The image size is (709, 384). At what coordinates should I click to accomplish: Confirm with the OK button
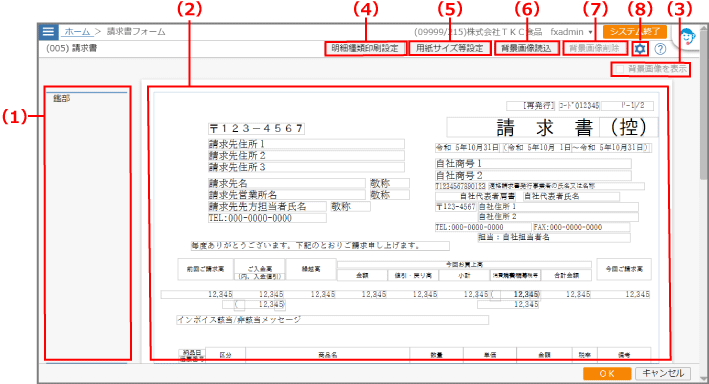607,374
